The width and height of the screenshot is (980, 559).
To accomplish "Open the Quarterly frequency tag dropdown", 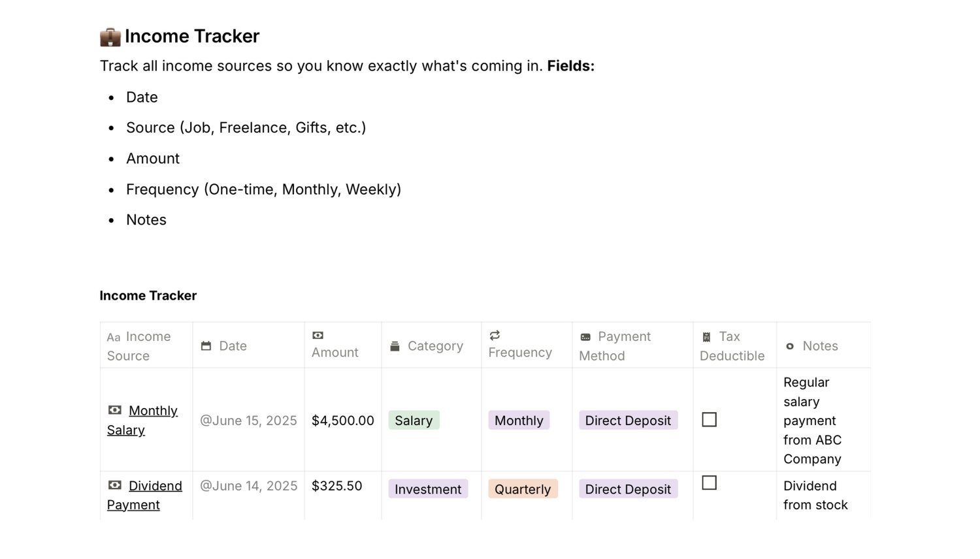I will pos(523,489).
